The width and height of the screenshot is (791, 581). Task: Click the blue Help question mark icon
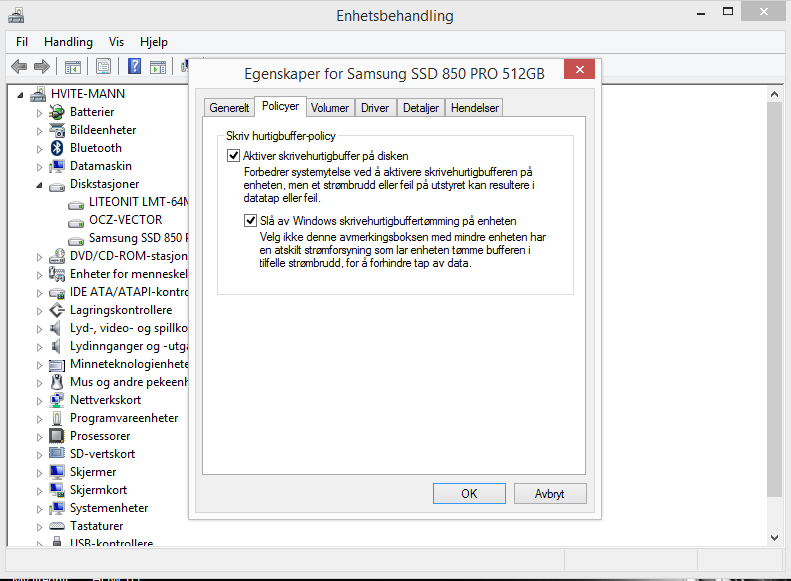(135, 66)
